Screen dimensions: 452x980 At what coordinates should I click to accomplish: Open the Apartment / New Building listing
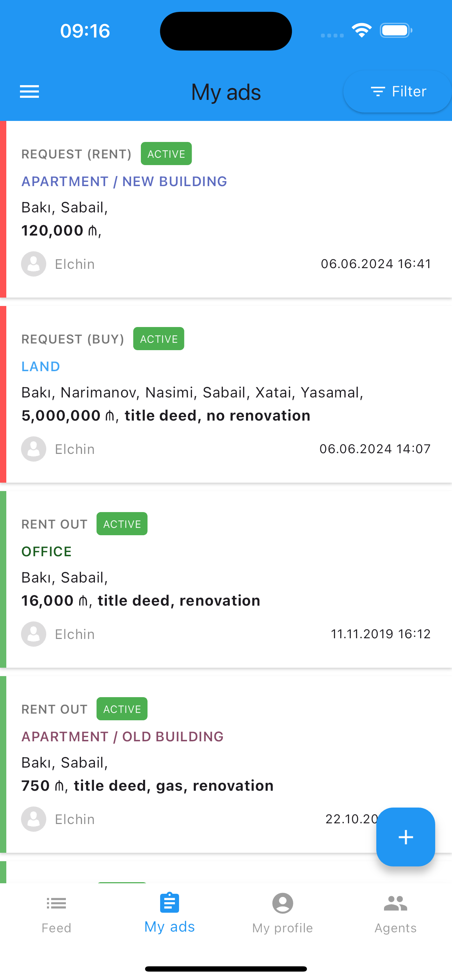tap(124, 182)
